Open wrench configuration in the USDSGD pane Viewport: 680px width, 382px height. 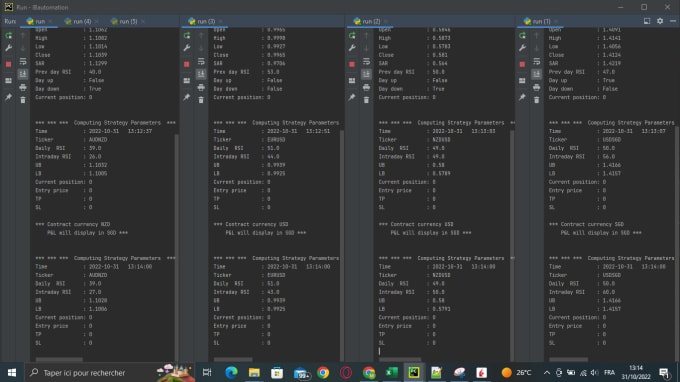click(x=522, y=48)
